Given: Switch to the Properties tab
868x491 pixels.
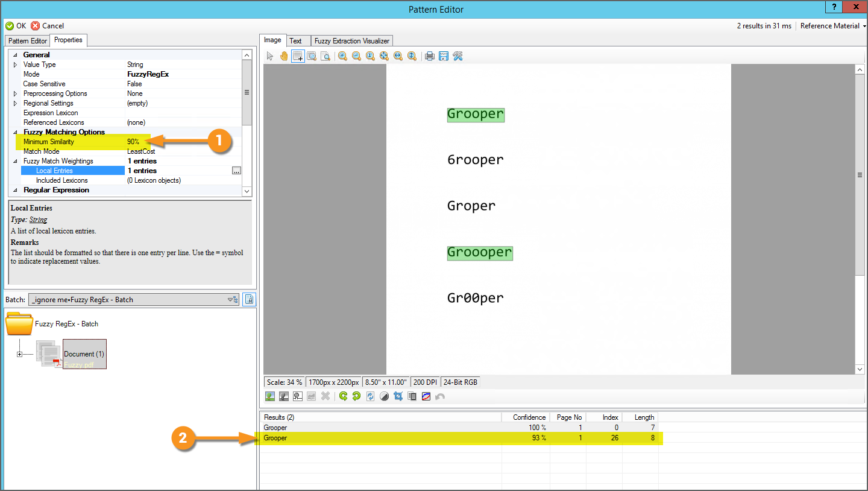Looking at the screenshot, I should [x=68, y=40].
